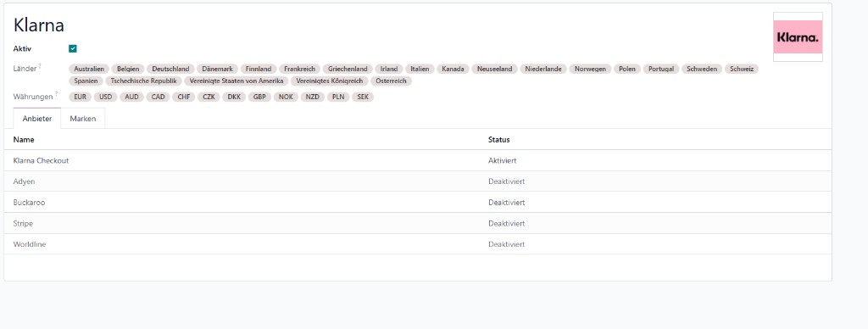Open the Buckaroo provider row
This screenshot has width=868, height=329.
pyautogui.click(x=417, y=202)
